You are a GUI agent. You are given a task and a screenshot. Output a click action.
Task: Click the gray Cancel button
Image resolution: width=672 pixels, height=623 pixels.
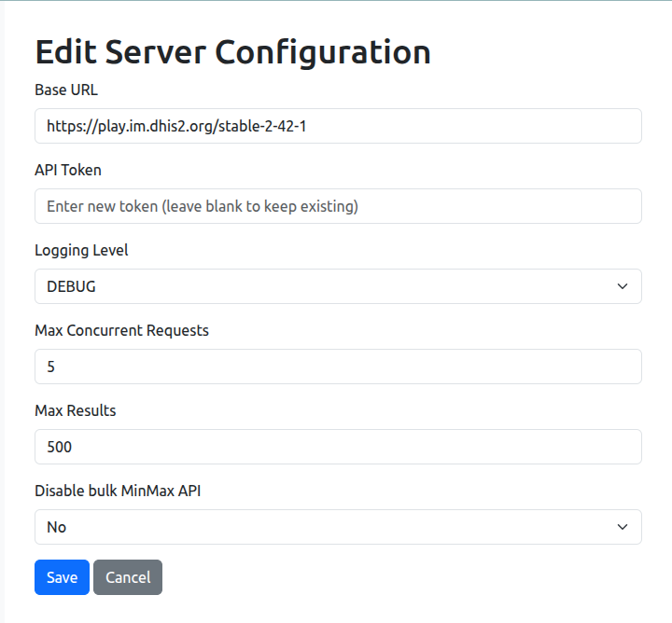[x=128, y=577]
